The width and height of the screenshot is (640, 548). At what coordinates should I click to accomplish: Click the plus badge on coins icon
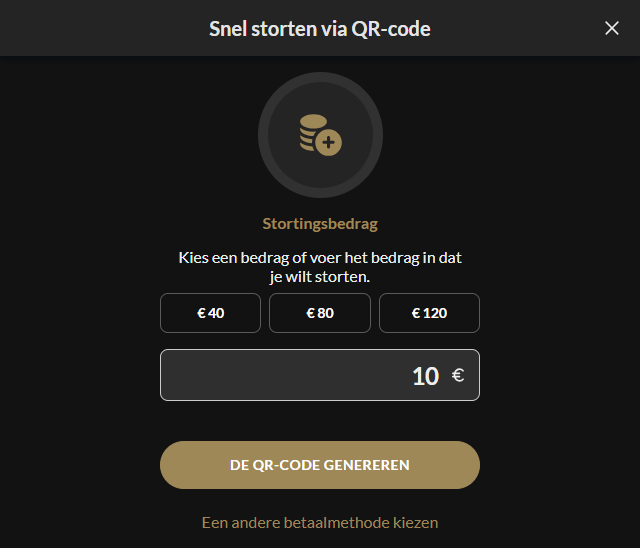pyautogui.click(x=329, y=143)
